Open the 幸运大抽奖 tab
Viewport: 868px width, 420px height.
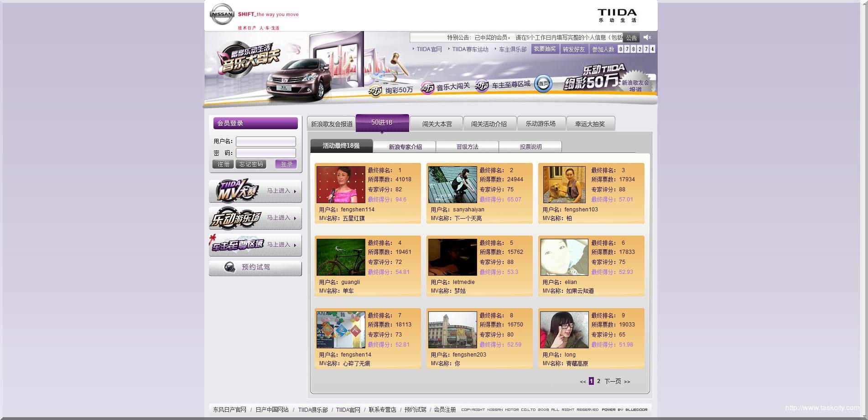coord(590,124)
